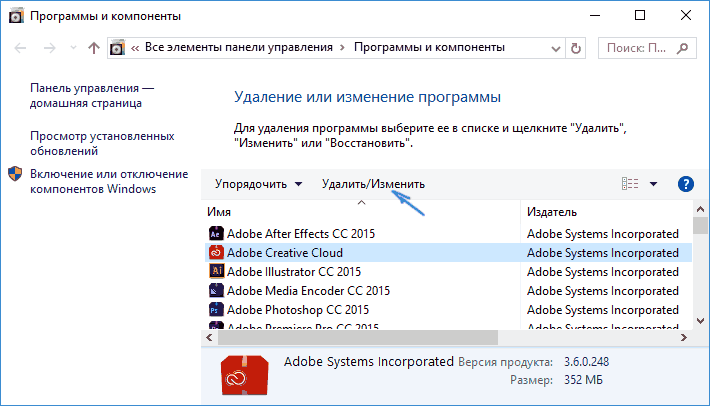Open the Упорядочить dropdown menu
The height and width of the screenshot is (406, 710).
pos(257,184)
